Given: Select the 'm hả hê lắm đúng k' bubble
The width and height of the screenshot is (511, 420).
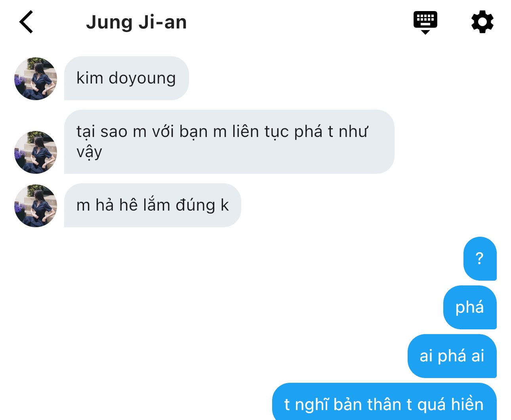Looking at the screenshot, I should 153,205.
